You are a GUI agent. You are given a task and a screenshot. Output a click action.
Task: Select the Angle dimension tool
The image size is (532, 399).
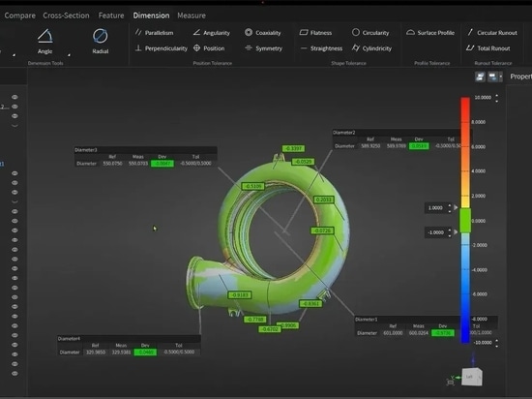point(44,41)
